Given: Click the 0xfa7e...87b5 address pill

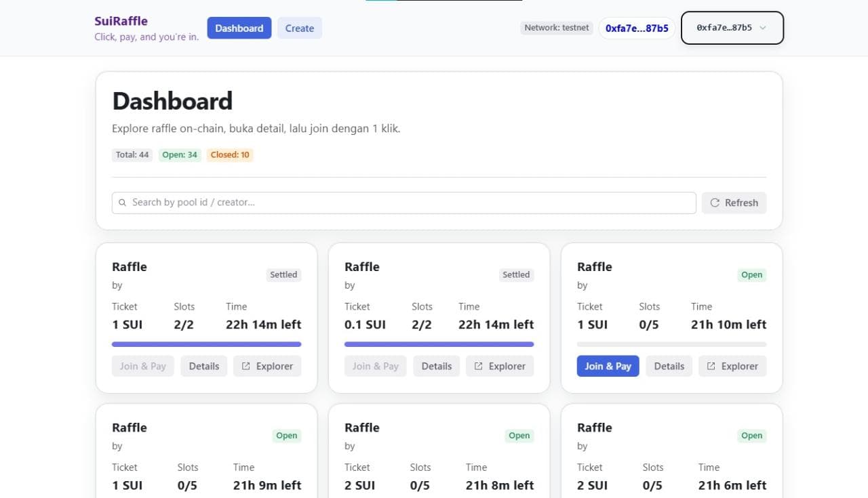Looking at the screenshot, I should tap(637, 28).
